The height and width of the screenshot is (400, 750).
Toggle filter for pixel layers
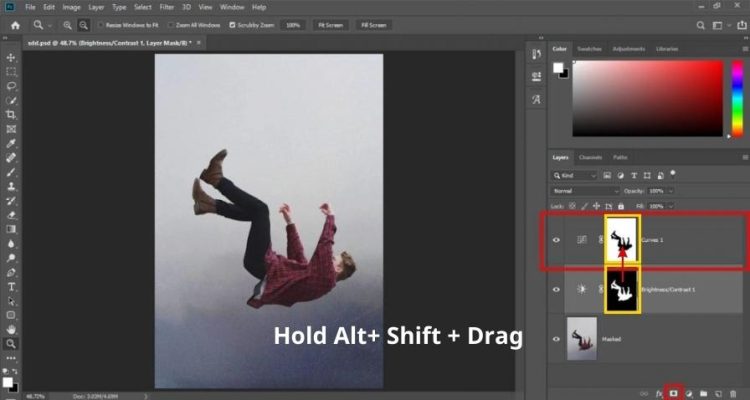(x=607, y=176)
